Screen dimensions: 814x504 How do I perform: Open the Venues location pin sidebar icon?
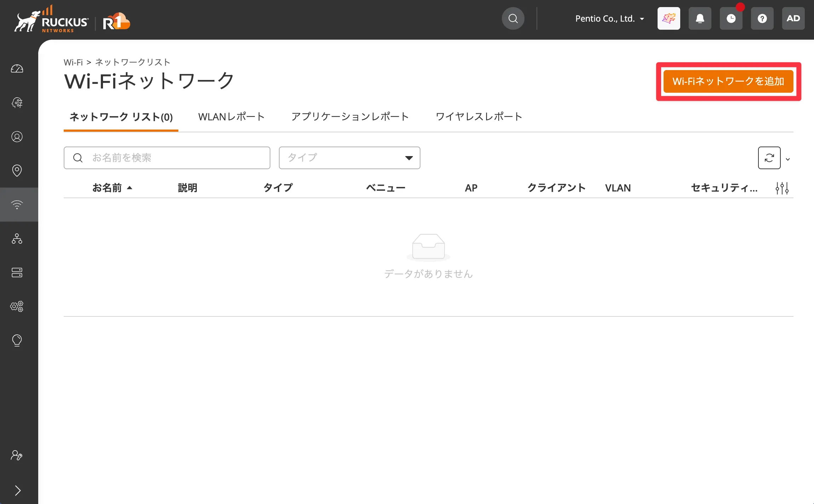pos(17,171)
